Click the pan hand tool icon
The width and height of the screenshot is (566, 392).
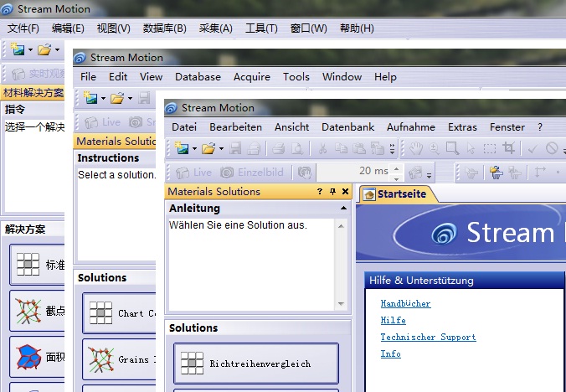pyautogui.click(x=416, y=148)
